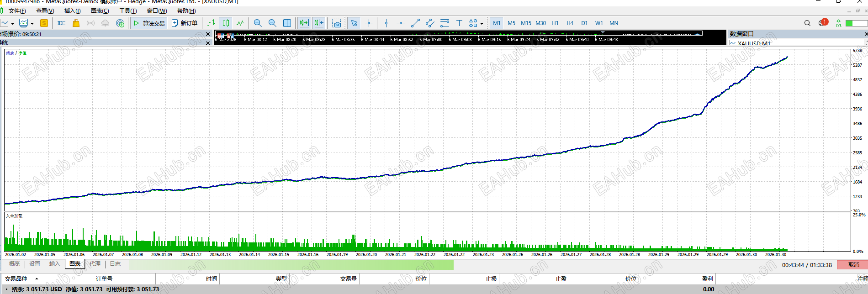Switch to the 代理 tester tab
Screen dimensions: 868x294
pyautogui.click(x=95, y=264)
